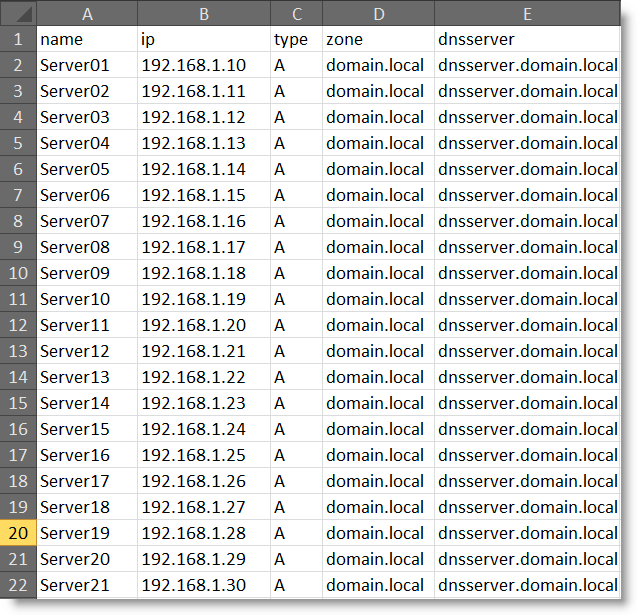Image resolution: width=637 pixels, height=615 pixels.
Task: Select cell containing Server05
Action: [x=87, y=169]
